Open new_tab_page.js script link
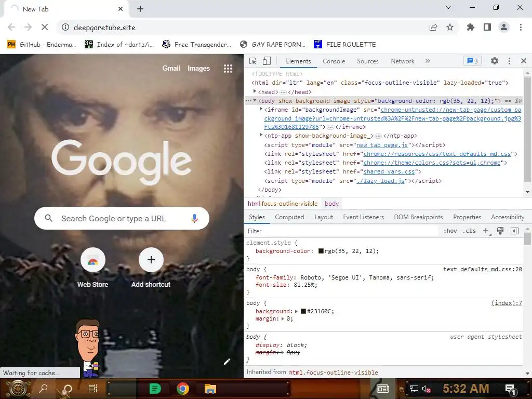Image resolution: width=532 pixels, height=399 pixels. click(x=382, y=145)
